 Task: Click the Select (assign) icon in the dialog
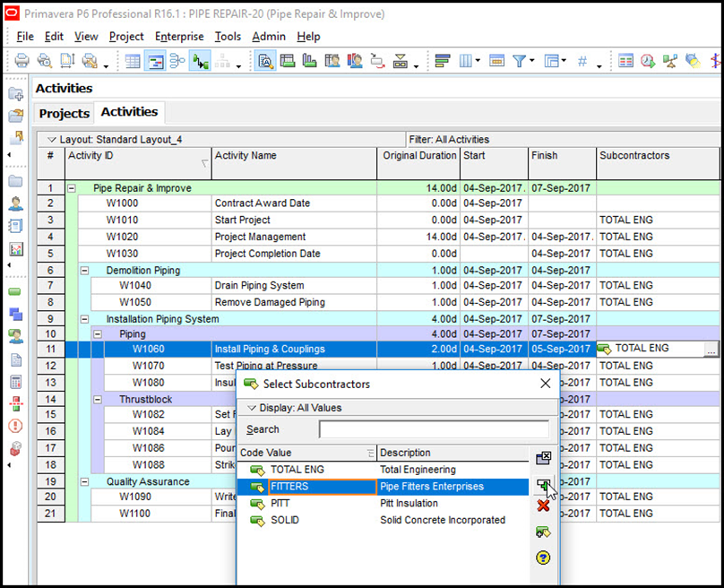(x=543, y=485)
